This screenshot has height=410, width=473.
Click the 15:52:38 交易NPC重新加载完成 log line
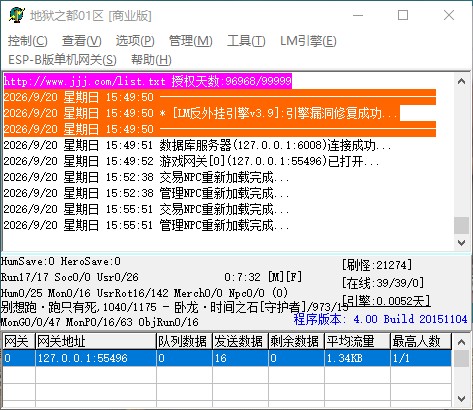(x=146, y=177)
